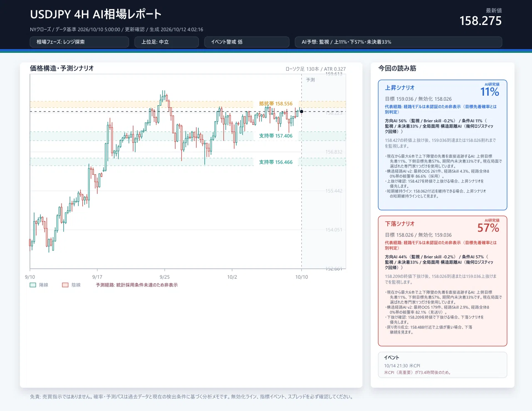Click the 最新値 label
This screenshot has height=411, width=532.
[494, 10]
